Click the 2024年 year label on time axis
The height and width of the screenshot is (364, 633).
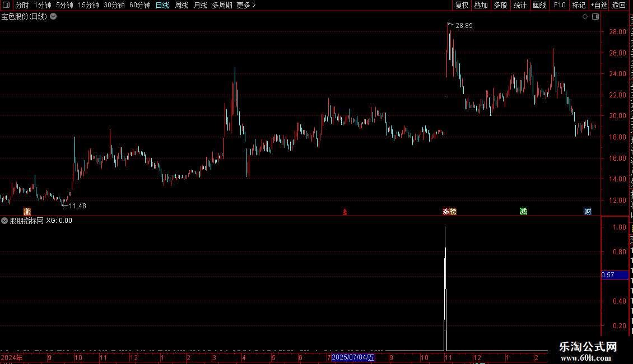[x=12, y=357]
